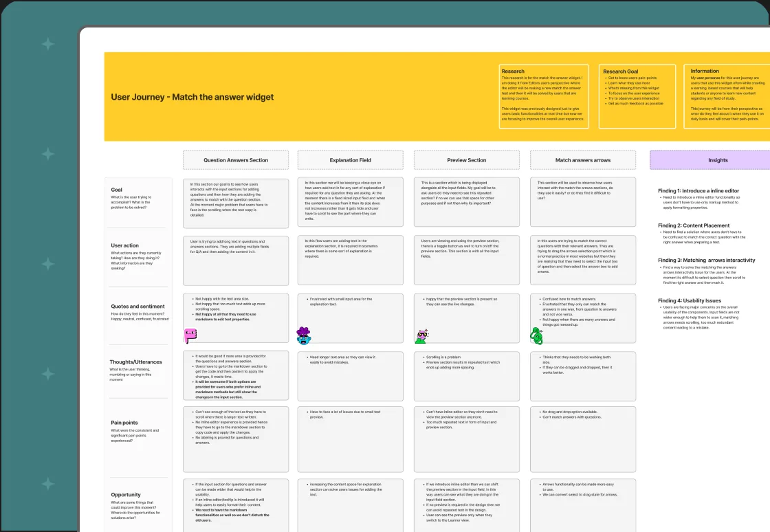
Task: Select card 'Can't see enough of the text'
Action: click(236, 439)
